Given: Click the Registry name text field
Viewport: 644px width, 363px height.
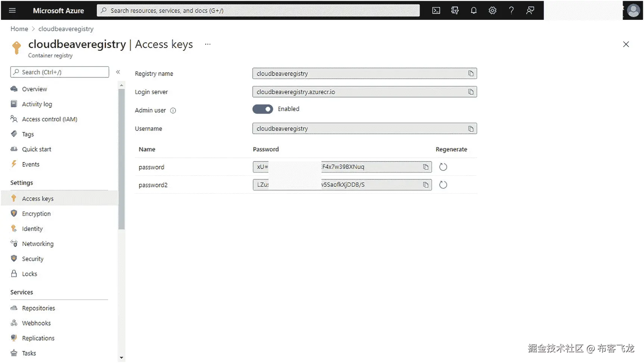Looking at the screenshot, I should tap(365, 74).
